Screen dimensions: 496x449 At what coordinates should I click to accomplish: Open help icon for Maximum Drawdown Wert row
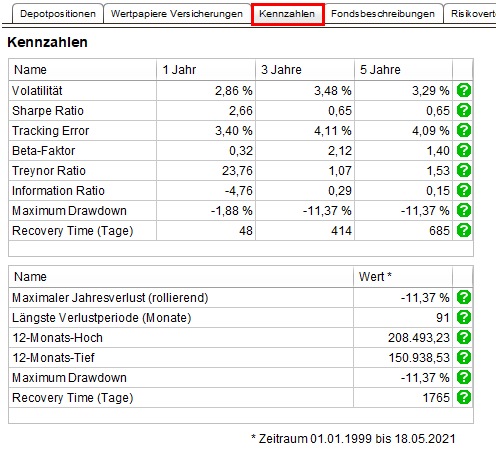coord(464,377)
